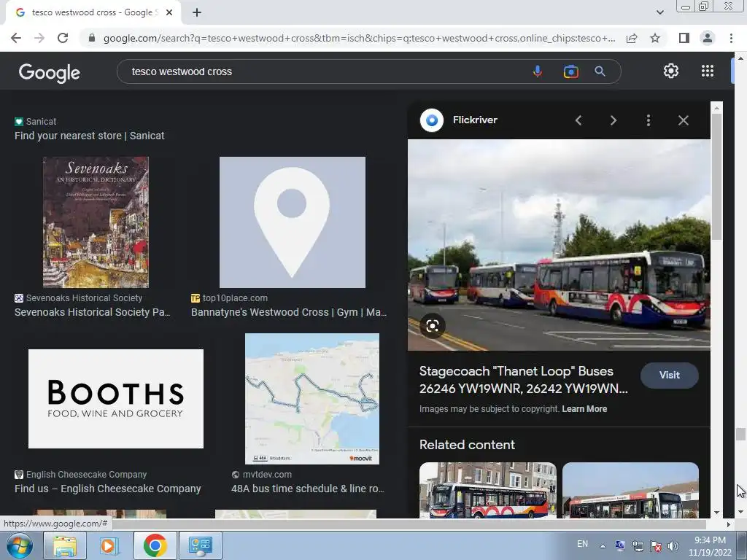Click the page vertical scrollbar thumb
The width and height of the screenshot is (747, 560).
[740, 435]
